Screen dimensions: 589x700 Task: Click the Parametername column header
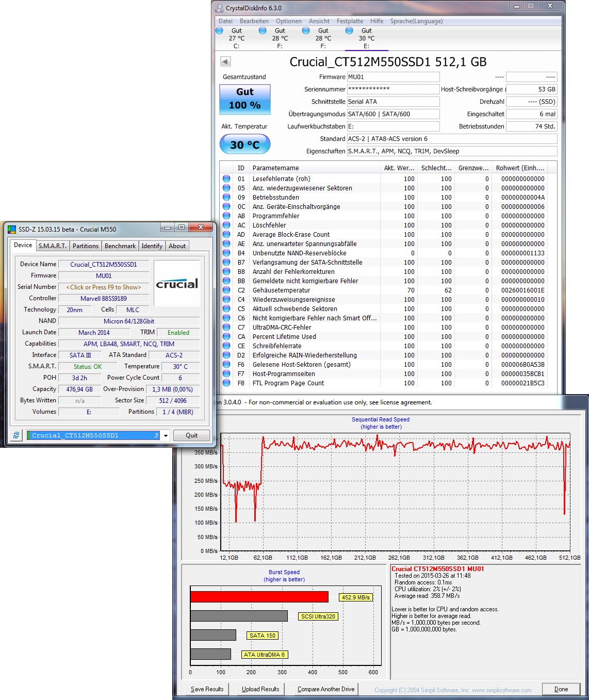315,168
